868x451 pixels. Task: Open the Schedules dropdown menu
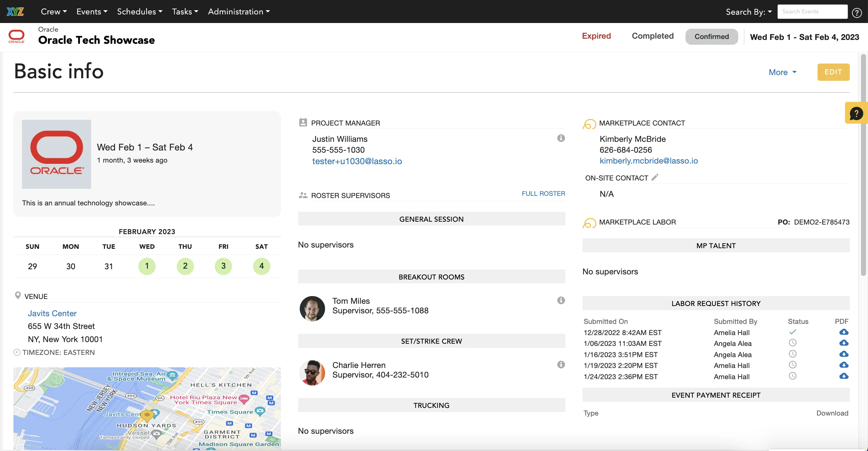click(x=139, y=11)
